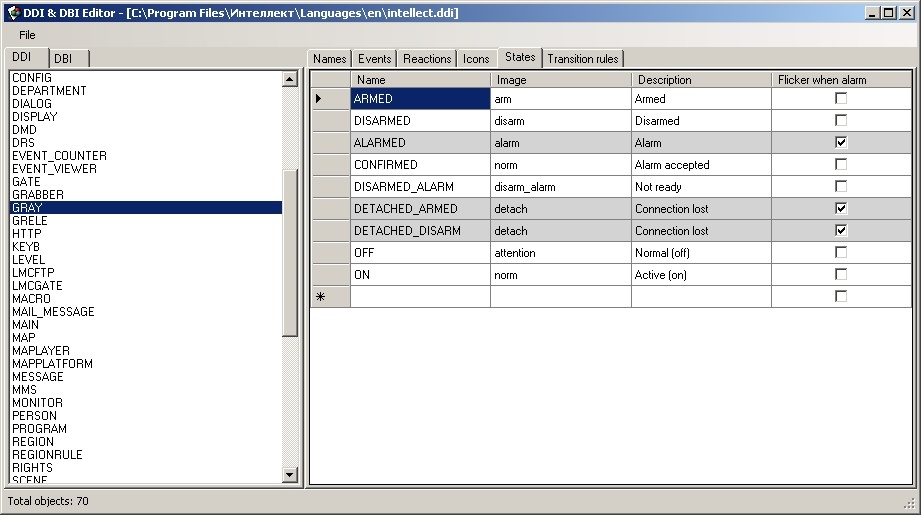Open the Icons tab
Viewport: 921px width, 515px height.
pyautogui.click(x=476, y=59)
